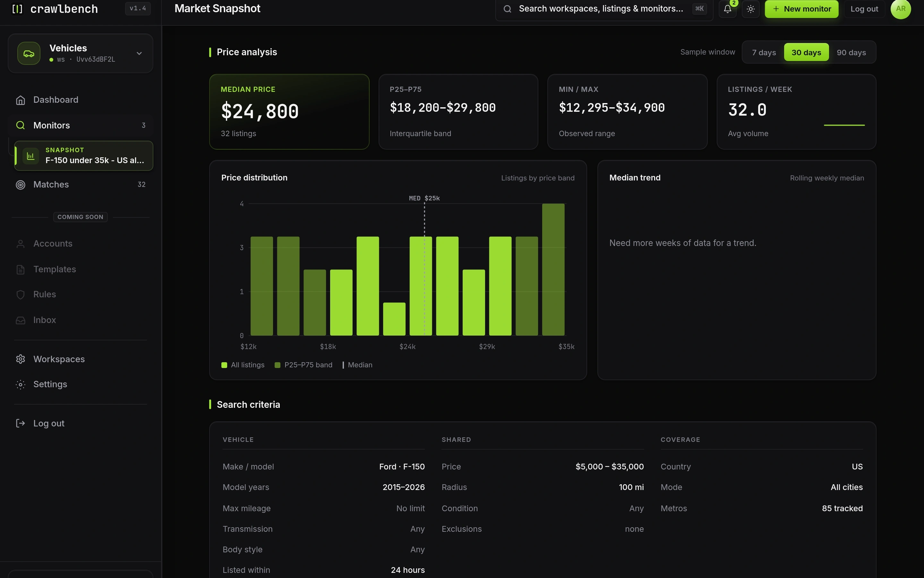The image size is (924, 578).
Task: Click the Accounts person icon
Action: (21, 244)
